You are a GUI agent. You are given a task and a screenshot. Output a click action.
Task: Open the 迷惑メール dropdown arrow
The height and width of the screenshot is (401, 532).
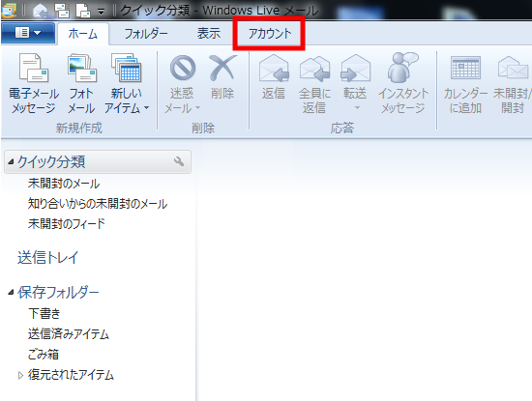click(198, 108)
